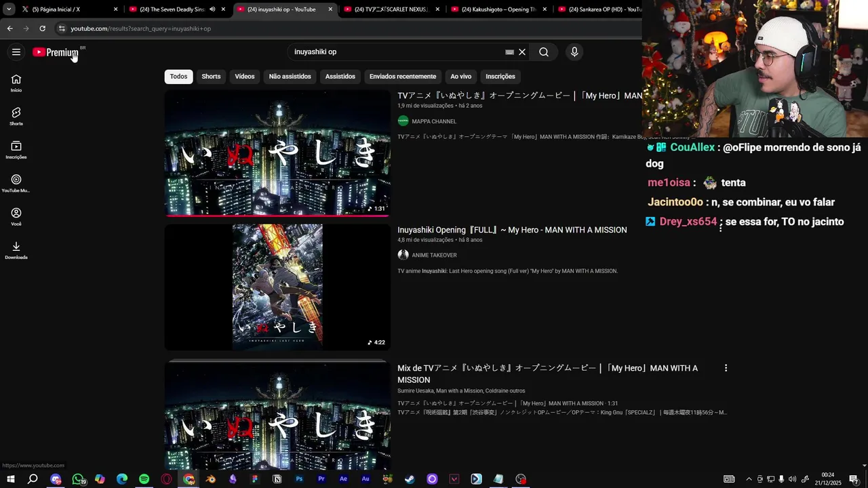
Task: Open the Mix de TVアニメ playlist title
Action: 547,373
